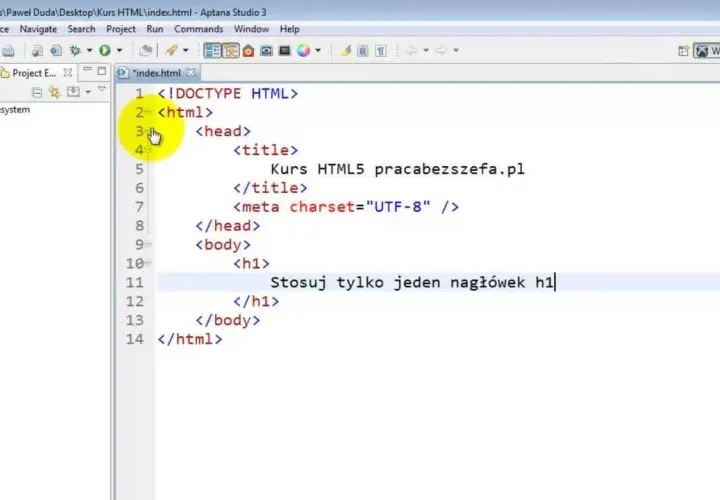Click the closing </body> tag
The height and width of the screenshot is (500, 720).
(228, 320)
